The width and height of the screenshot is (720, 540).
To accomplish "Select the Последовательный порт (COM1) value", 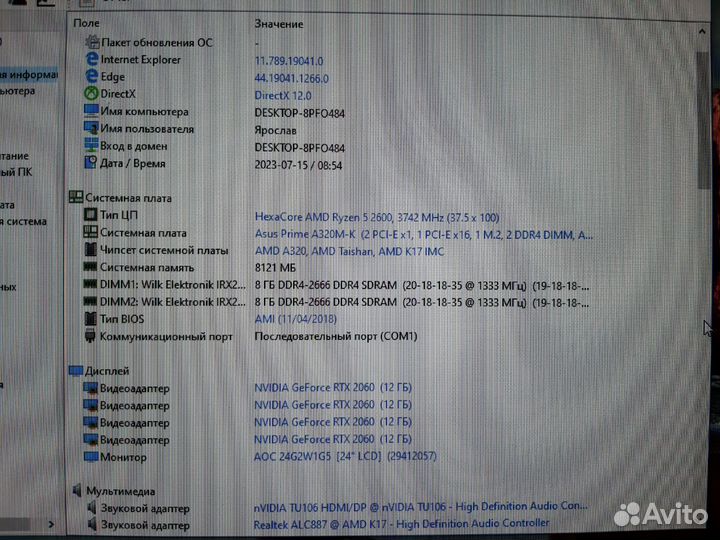I will [336, 336].
